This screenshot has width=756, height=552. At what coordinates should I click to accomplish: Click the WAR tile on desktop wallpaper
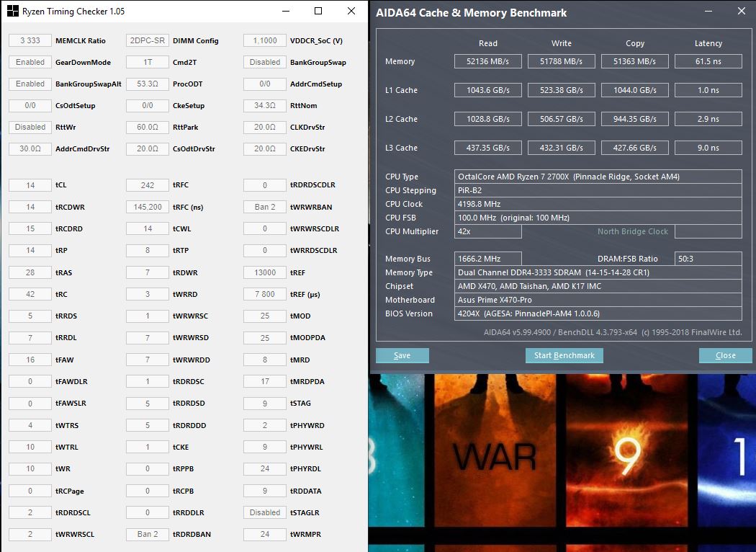coord(495,449)
